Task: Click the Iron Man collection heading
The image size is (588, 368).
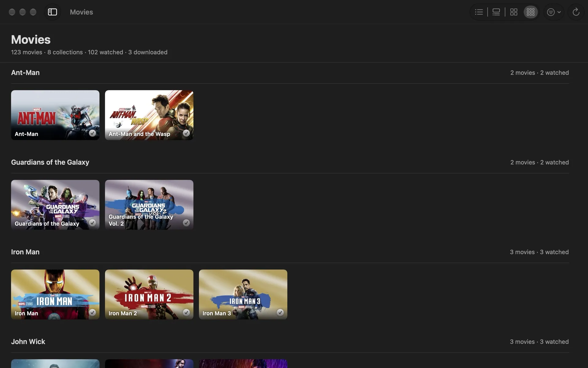Action: [x=25, y=252]
